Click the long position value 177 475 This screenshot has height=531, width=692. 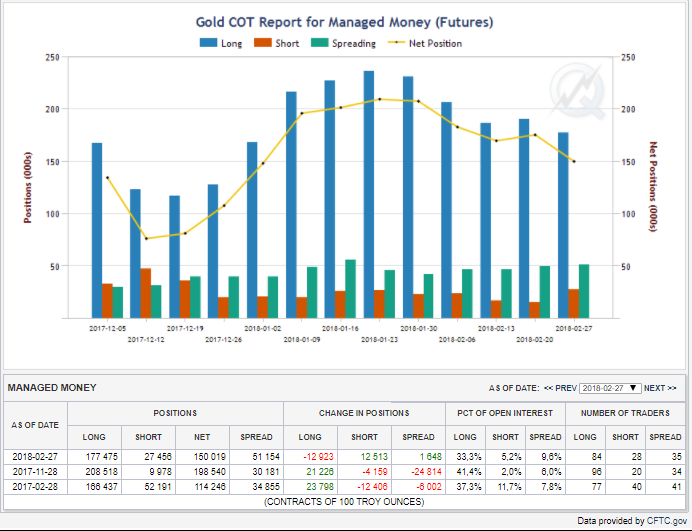click(x=102, y=457)
